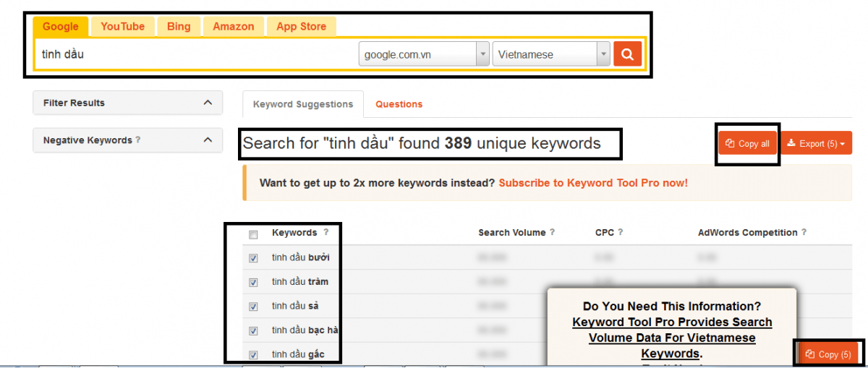Uncheck the tinh dầu sả checkbox

[x=253, y=307]
